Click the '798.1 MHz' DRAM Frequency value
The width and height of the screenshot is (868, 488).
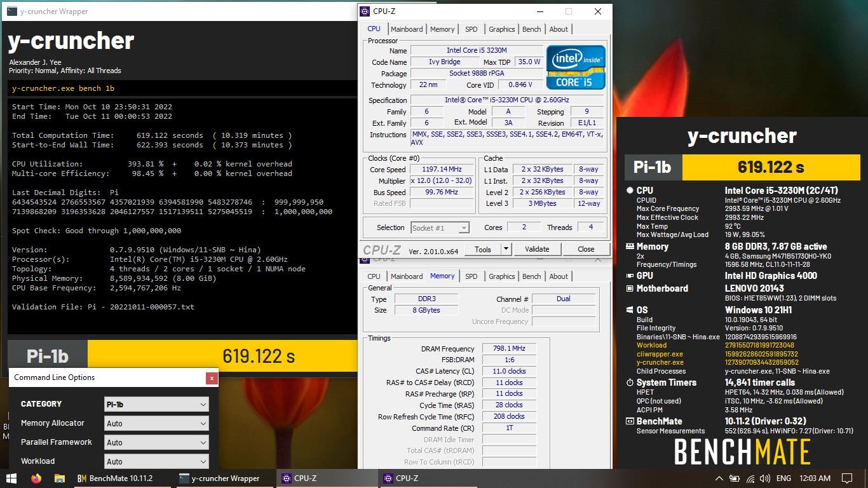[x=509, y=349]
